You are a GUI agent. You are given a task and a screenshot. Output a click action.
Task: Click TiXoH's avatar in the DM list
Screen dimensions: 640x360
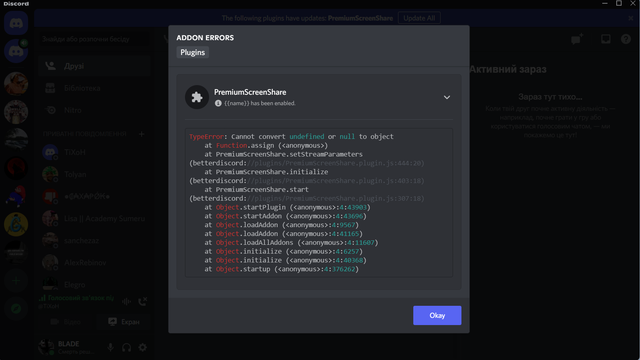pos(50,152)
